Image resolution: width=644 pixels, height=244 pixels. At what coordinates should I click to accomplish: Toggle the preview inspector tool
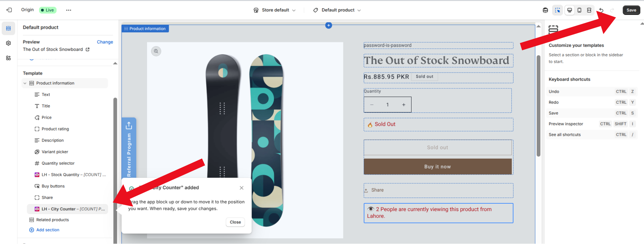coord(557,10)
